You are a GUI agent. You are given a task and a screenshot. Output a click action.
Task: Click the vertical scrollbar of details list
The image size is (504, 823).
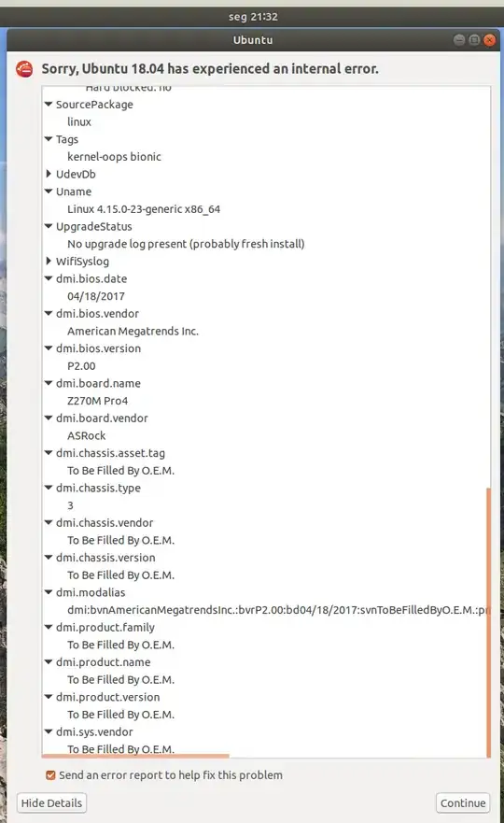(x=488, y=622)
